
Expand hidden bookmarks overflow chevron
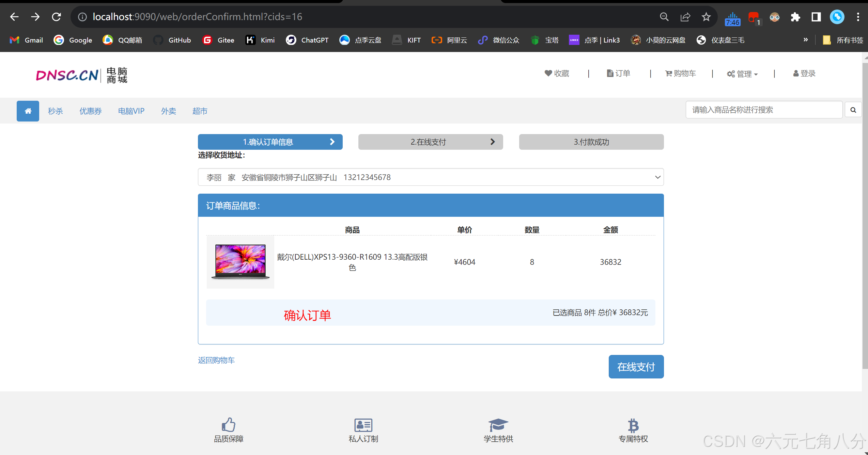[x=806, y=40]
